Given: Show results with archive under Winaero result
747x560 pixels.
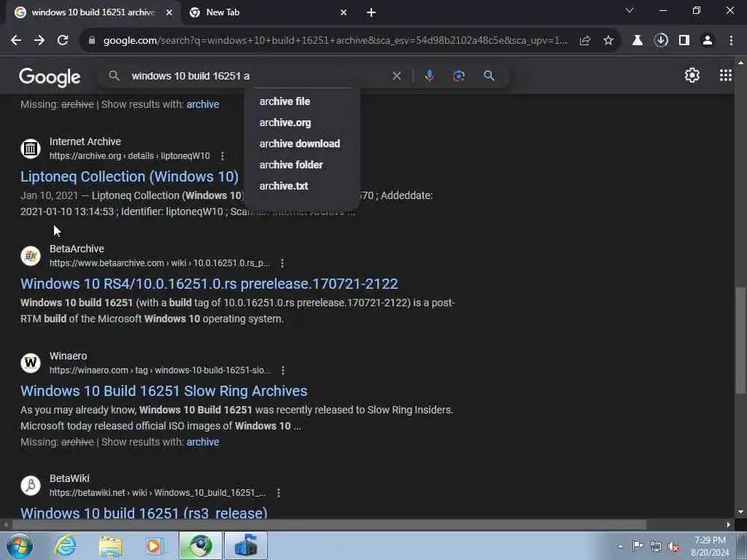Looking at the screenshot, I should coord(203,442).
